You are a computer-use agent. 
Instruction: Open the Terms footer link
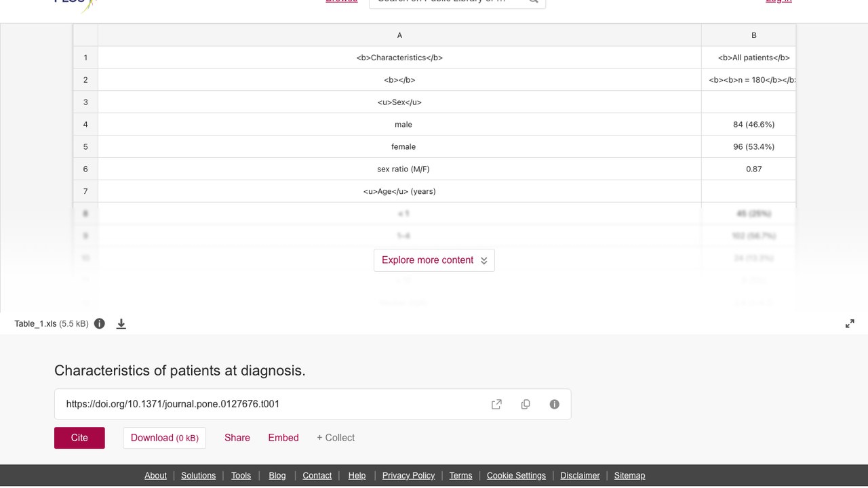click(460, 476)
